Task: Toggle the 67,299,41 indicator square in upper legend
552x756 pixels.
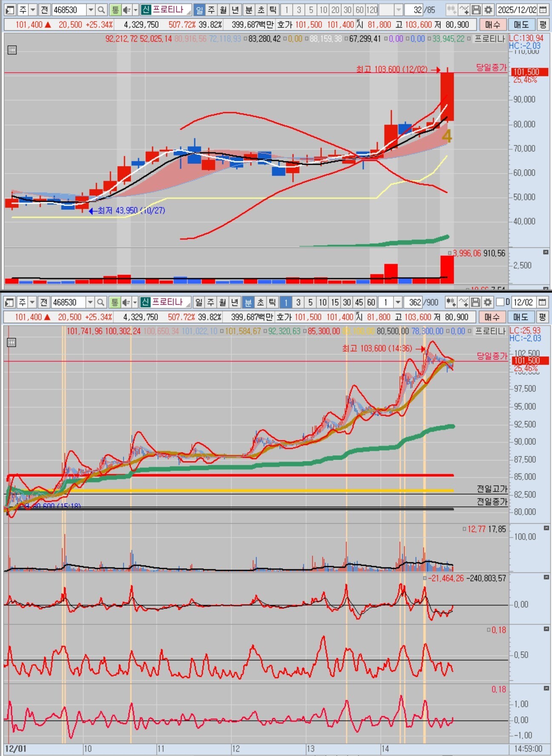Action: coord(346,39)
